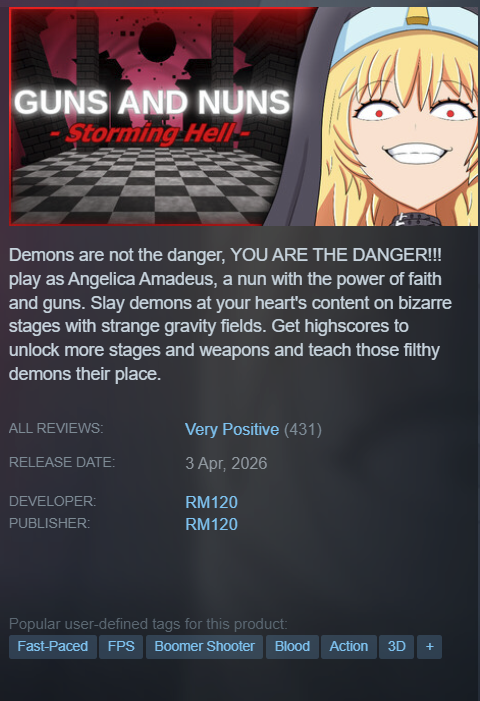Select the Boomer Shooter tag
Image resolution: width=480 pixels, height=701 pixels.
(x=204, y=646)
